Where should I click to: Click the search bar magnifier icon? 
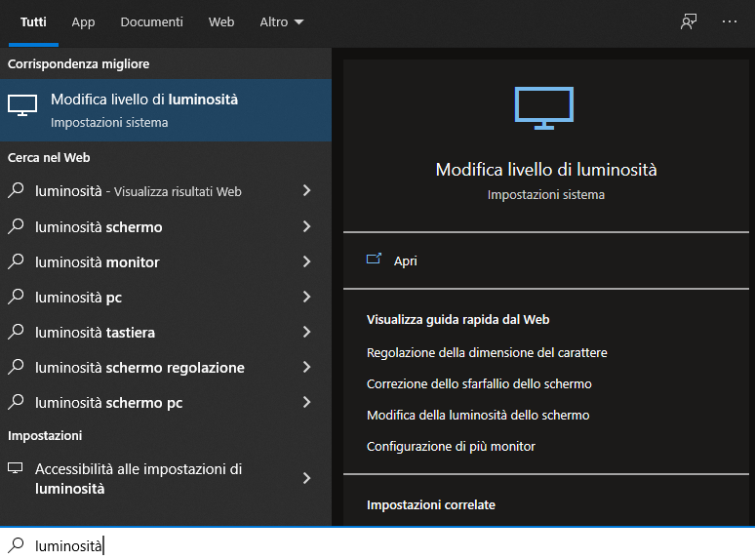click(x=16, y=544)
